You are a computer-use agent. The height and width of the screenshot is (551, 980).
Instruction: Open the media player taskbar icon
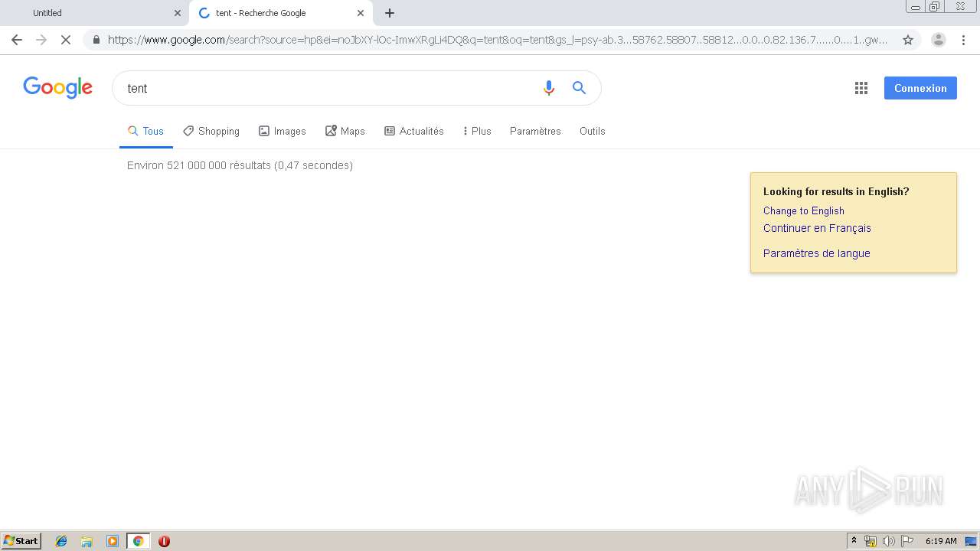coord(112,541)
